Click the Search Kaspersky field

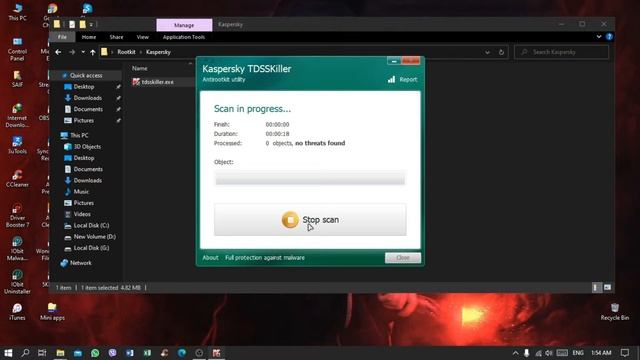point(562,52)
